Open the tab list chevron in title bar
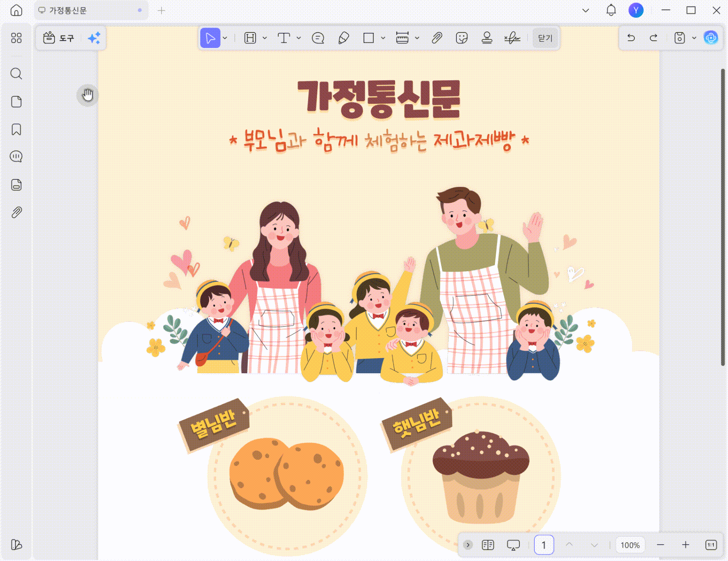Screen dimensions: 728x561 coord(586,10)
